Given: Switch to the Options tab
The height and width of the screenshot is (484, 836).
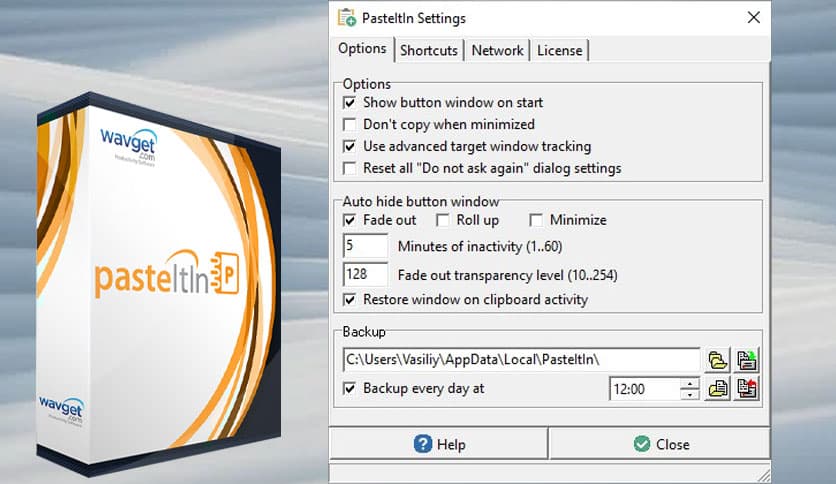Looking at the screenshot, I should click(x=362, y=49).
